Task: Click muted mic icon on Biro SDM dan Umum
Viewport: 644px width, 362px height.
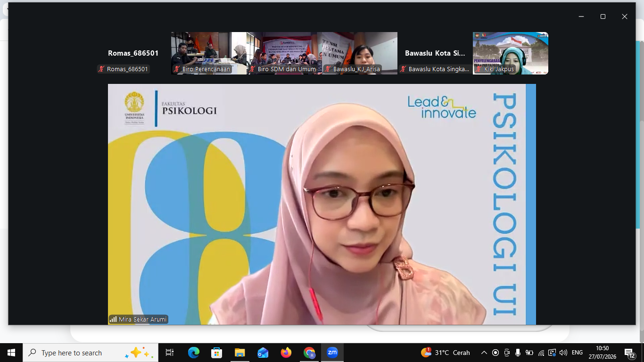Action: pyautogui.click(x=252, y=69)
